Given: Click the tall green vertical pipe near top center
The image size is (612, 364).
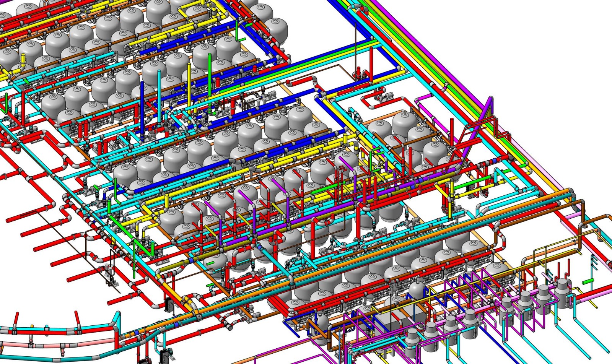Looking at the screenshot, I should [209, 76].
